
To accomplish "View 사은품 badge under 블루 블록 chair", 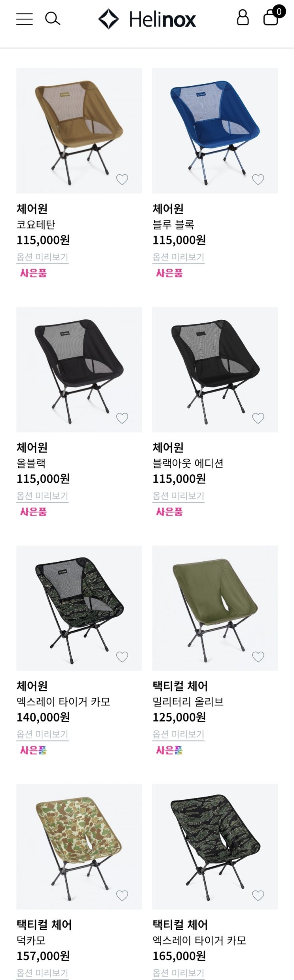I will pyautogui.click(x=169, y=273).
